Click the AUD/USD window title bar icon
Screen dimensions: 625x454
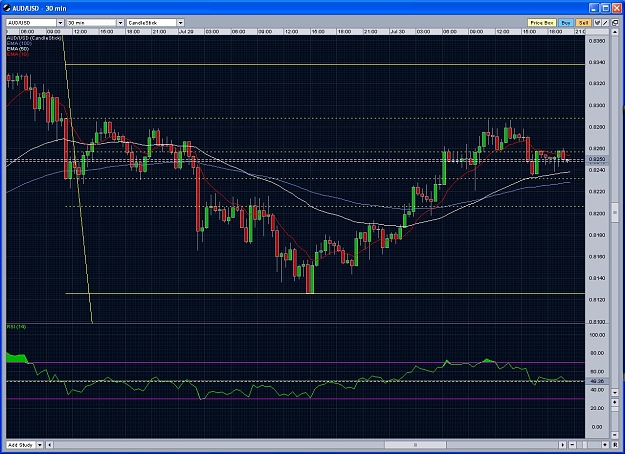[x=7, y=8]
